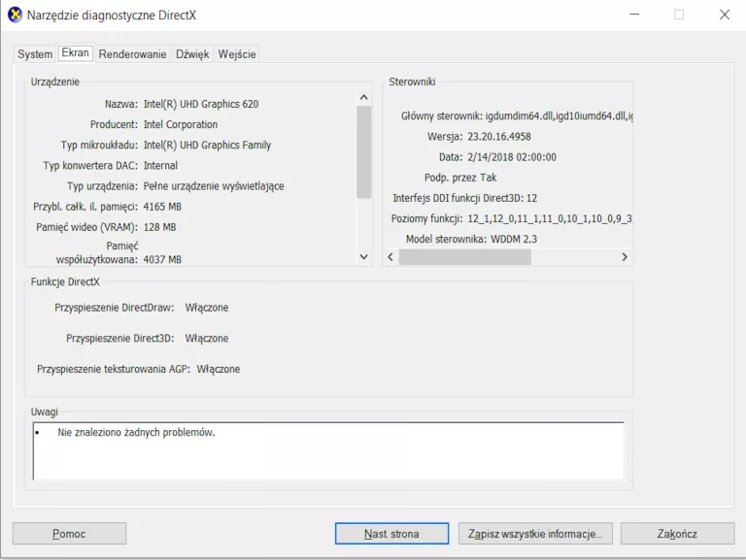The width and height of the screenshot is (746, 560).
Task: Click the 4165 MB memory value
Action: [x=162, y=207]
